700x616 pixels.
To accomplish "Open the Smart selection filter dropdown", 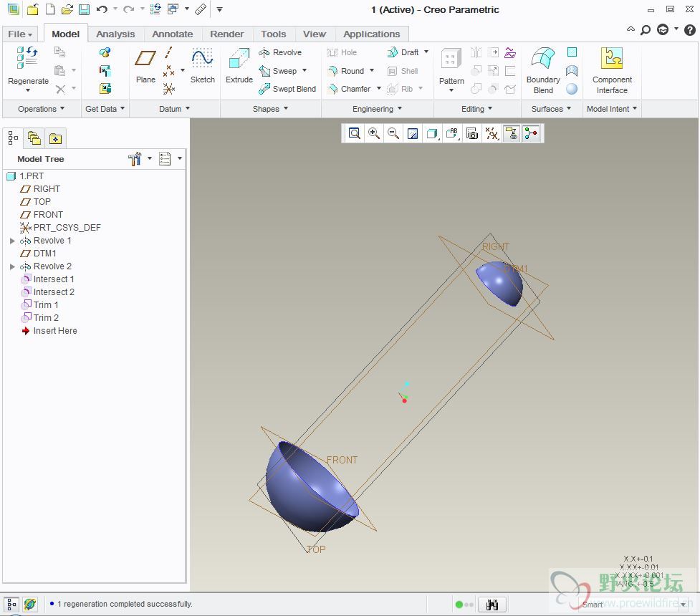I will click(x=683, y=605).
